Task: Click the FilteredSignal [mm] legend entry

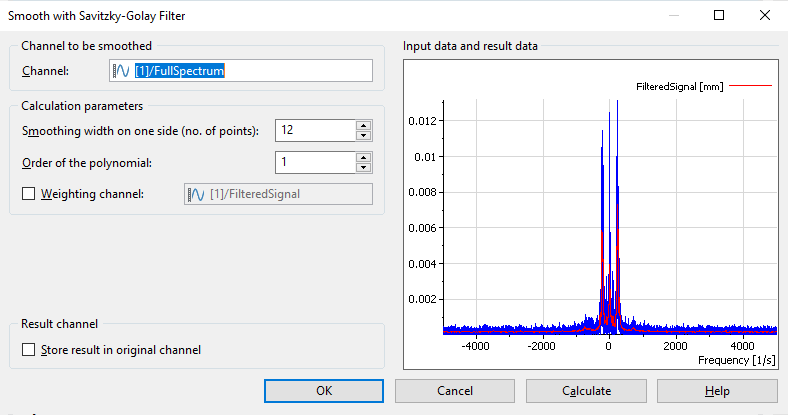Action: coord(680,88)
